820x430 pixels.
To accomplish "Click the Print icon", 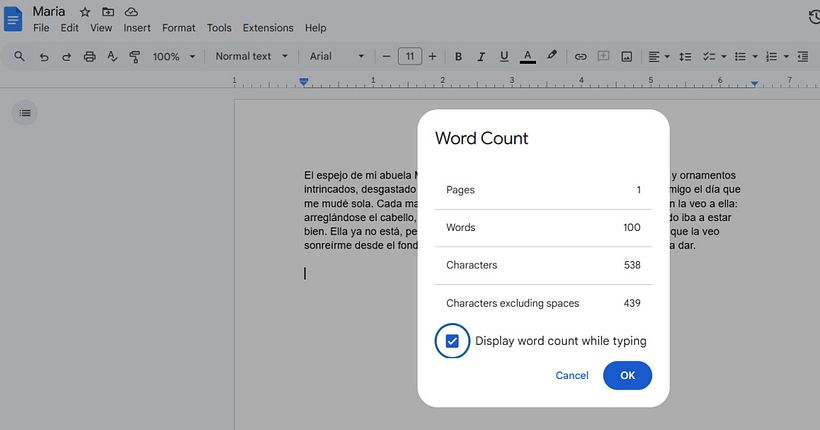I will coord(90,57).
